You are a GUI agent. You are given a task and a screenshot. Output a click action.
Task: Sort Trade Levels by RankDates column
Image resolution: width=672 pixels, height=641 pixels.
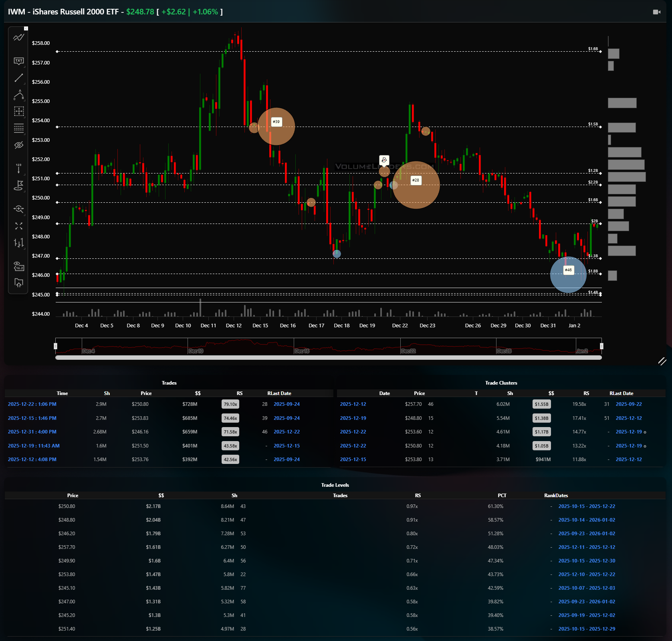click(x=556, y=496)
